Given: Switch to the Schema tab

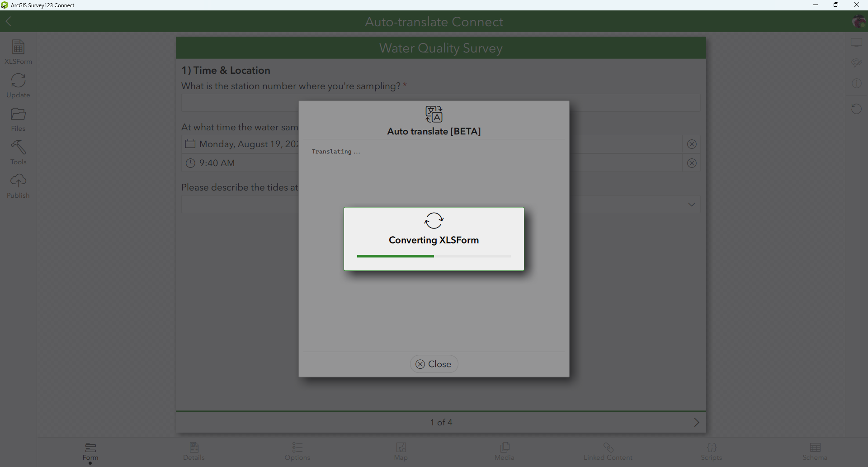Looking at the screenshot, I should [815, 452].
